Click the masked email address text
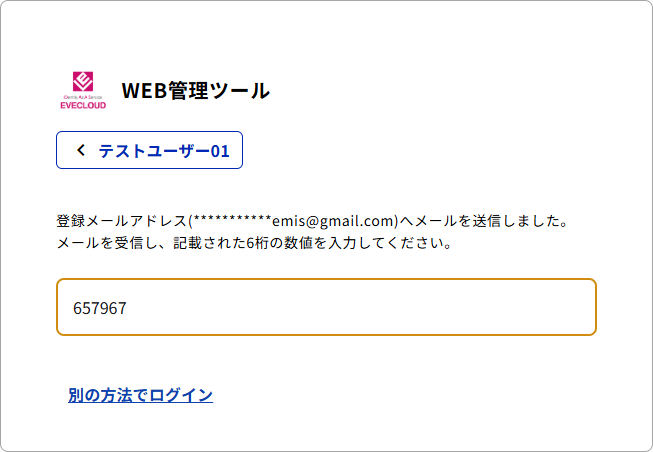The height and width of the screenshot is (452, 653). [294, 220]
